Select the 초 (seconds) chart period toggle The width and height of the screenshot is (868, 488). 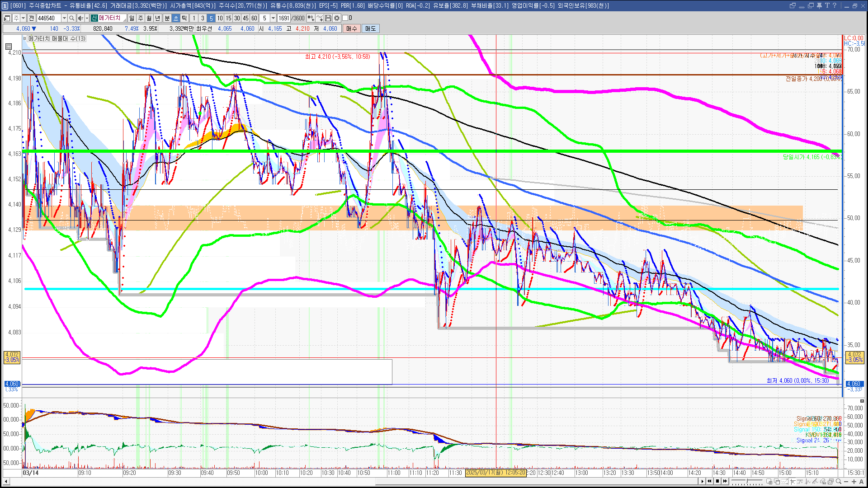[x=176, y=18]
